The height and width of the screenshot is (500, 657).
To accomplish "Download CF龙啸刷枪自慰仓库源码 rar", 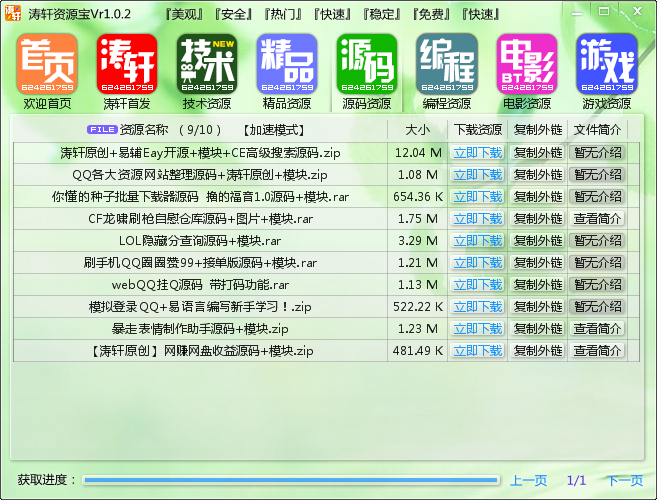I will click(x=478, y=219).
